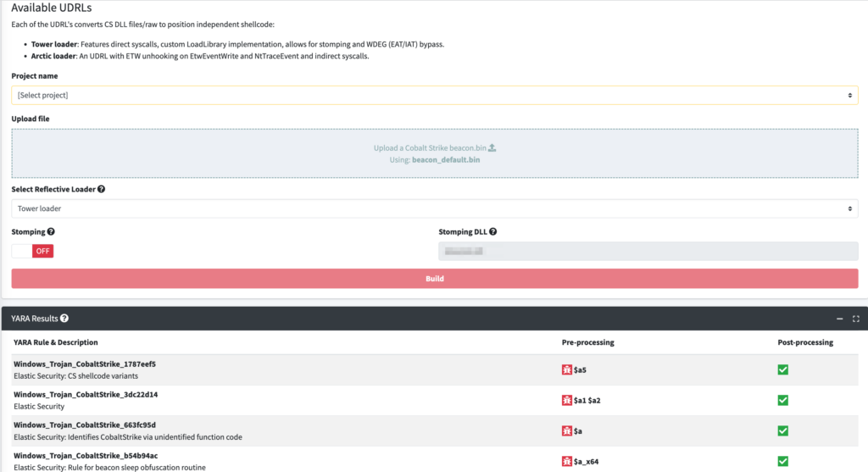
Task: Click the Post-processing column header
Action: click(x=805, y=342)
